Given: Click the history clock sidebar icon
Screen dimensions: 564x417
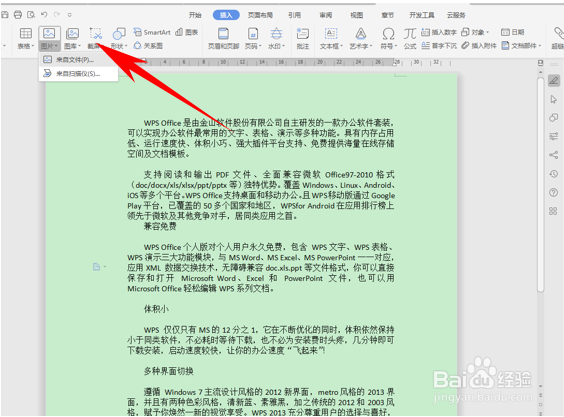Looking at the screenshot, I should pos(554,174).
